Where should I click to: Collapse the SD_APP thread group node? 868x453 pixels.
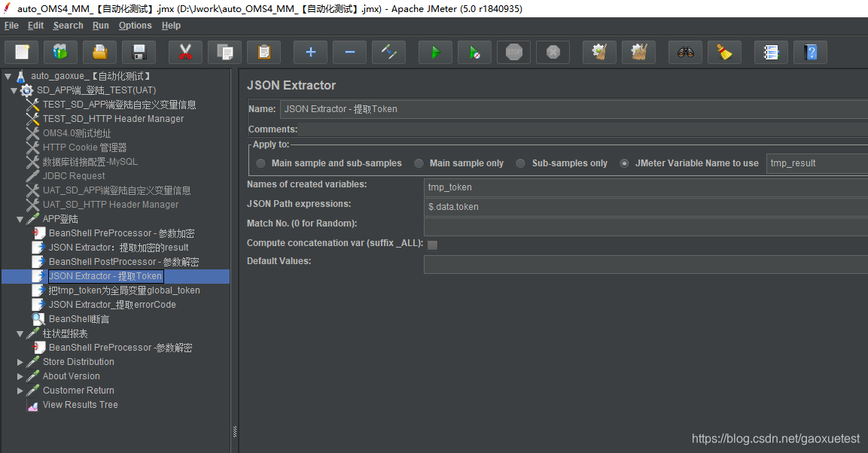point(14,91)
